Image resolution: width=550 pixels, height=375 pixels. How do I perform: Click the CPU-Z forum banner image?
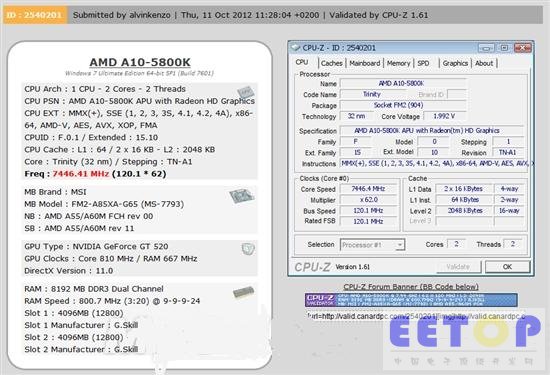click(x=411, y=300)
